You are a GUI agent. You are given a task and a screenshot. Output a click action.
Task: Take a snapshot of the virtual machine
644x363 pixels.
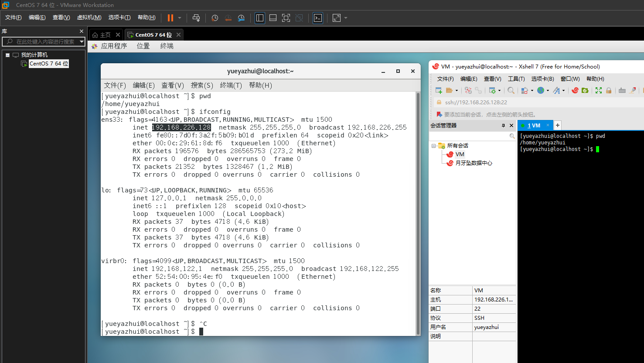click(x=214, y=18)
